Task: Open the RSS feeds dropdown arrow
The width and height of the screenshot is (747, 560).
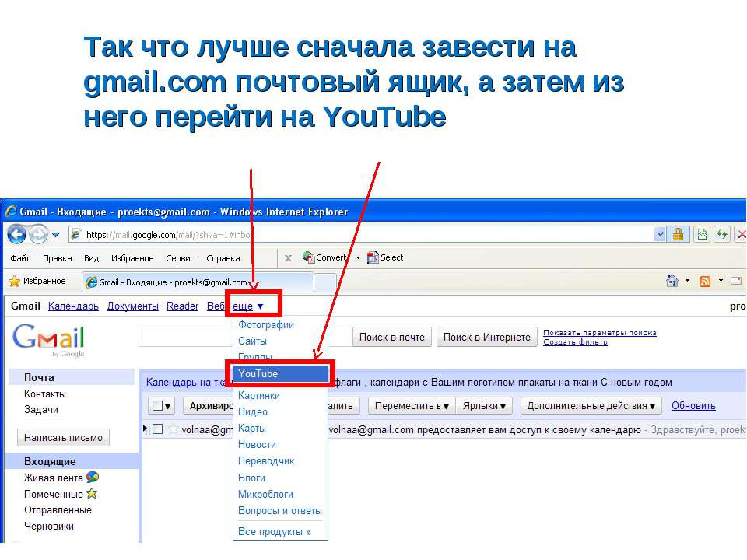Action: [721, 281]
